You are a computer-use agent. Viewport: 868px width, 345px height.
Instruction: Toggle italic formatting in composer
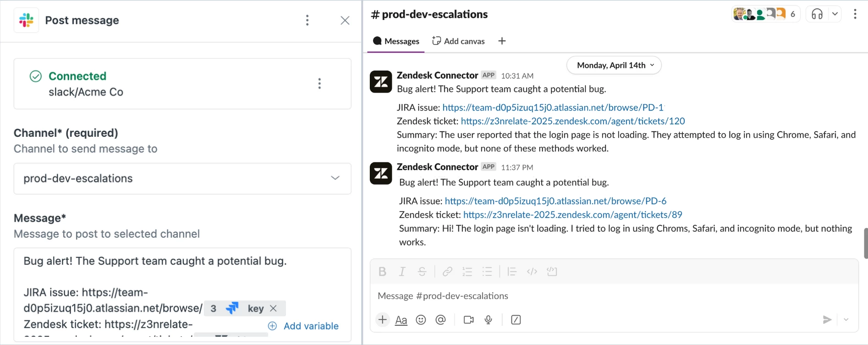[x=402, y=272]
